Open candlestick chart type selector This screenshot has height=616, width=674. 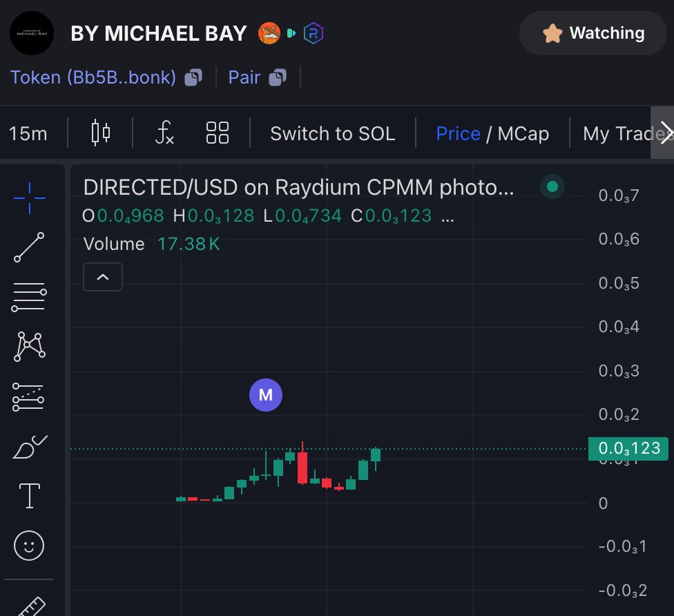tap(101, 133)
